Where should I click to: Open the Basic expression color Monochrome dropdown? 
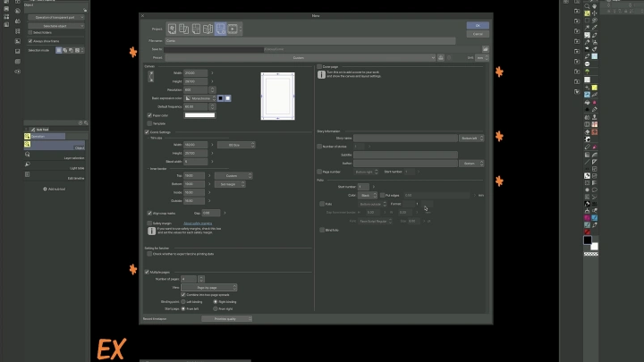click(x=200, y=98)
